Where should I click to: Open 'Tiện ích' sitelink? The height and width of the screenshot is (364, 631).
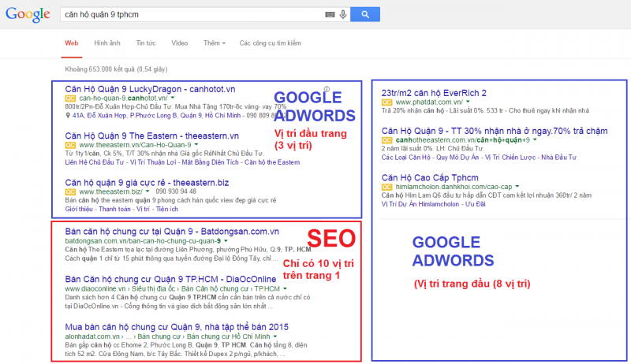click(x=167, y=209)
